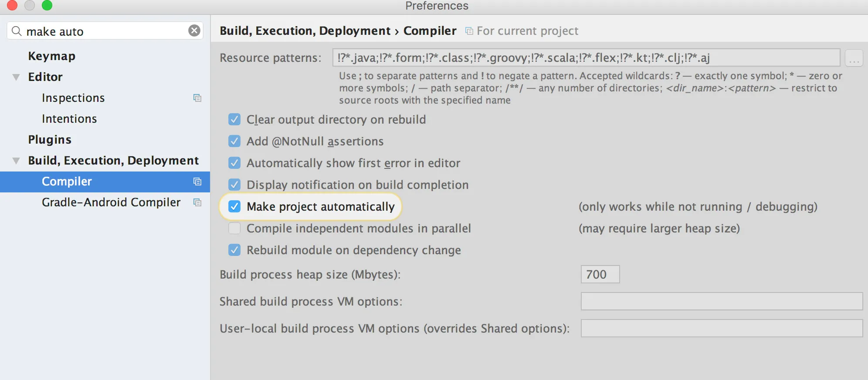Click the green zoom window button
This screenshot has width=868, height=380.
coord(47,5)
